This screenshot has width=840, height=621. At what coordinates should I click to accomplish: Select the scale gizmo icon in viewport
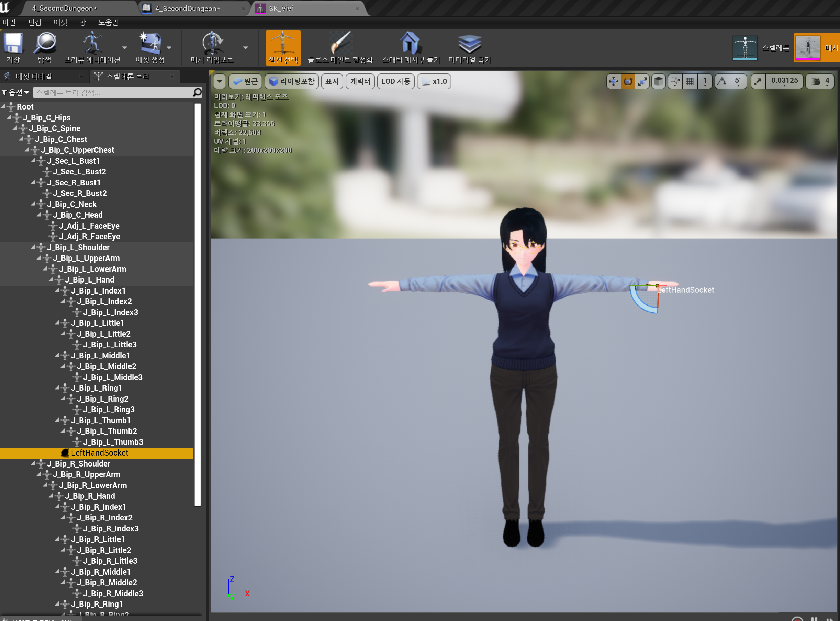coord(642,81)
